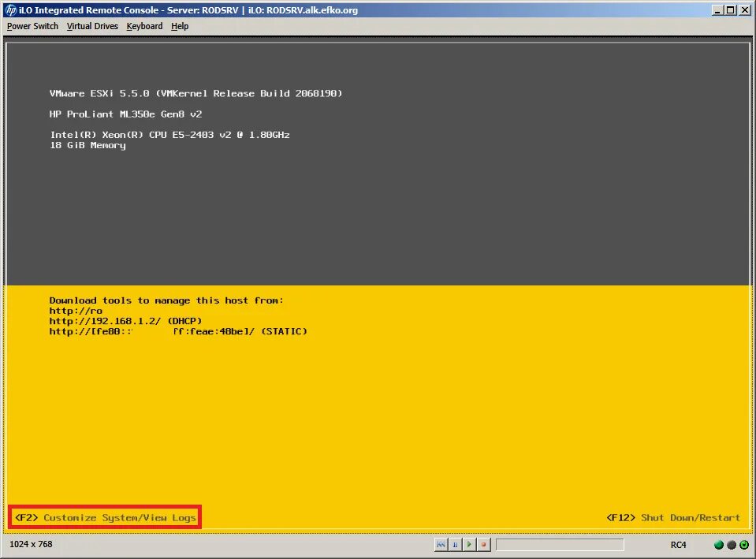Open the Help menu
Screen dimensions: 756x559
180,26
